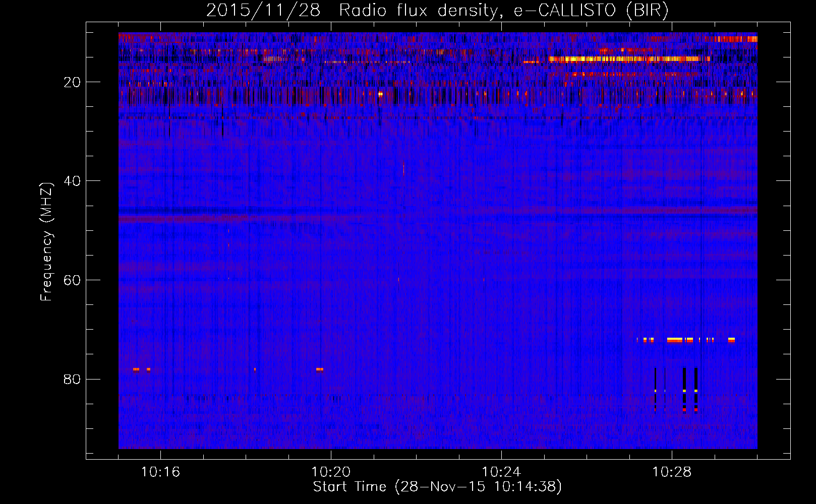Click the date "2015/11/28" in the title
Screen dimensions: 816x504
[263, 10]
